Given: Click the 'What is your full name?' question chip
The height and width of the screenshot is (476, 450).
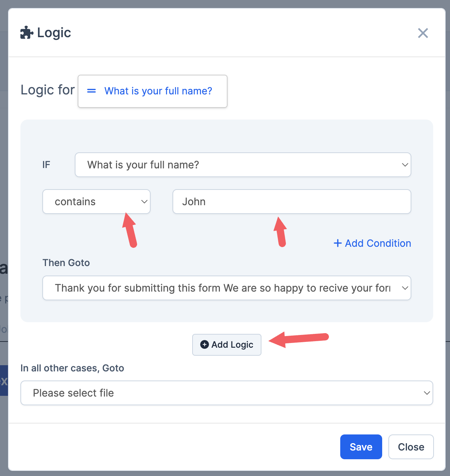Looking at the screenshot, I should coord(158,91).
